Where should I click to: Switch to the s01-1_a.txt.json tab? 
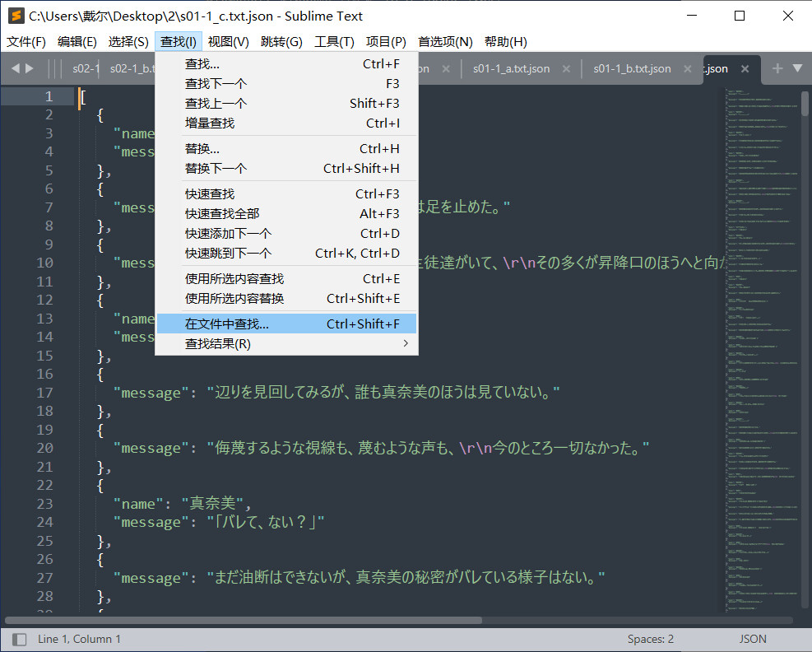pos(511,68)
